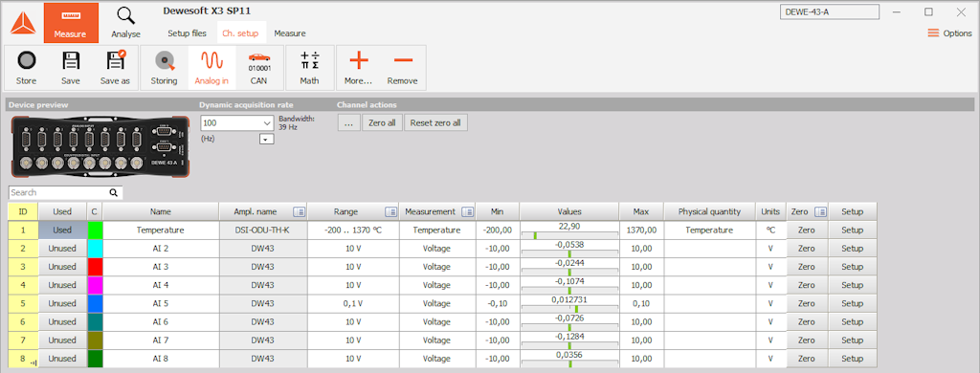Click the DEWE 43 A device preview image

[x=100, y=146]
